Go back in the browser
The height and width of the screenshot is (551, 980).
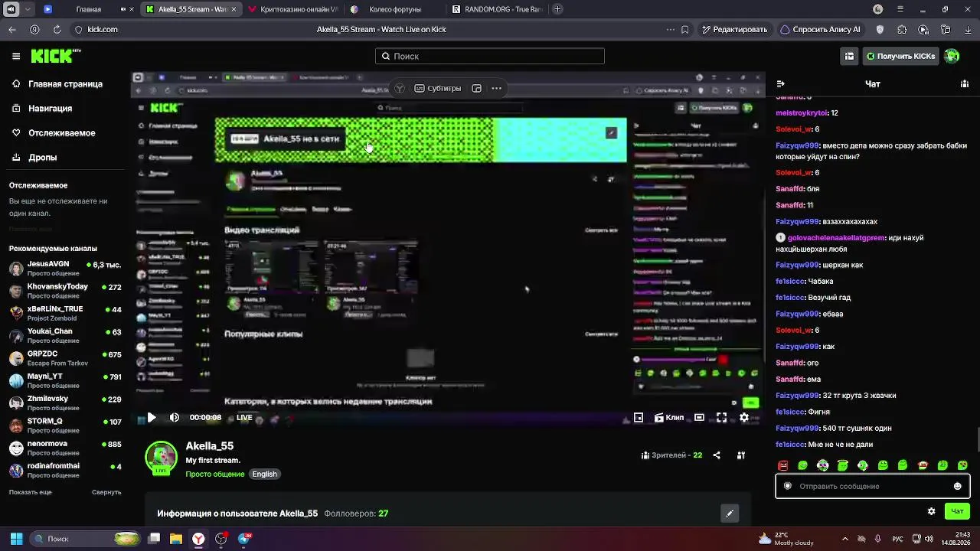12,30
